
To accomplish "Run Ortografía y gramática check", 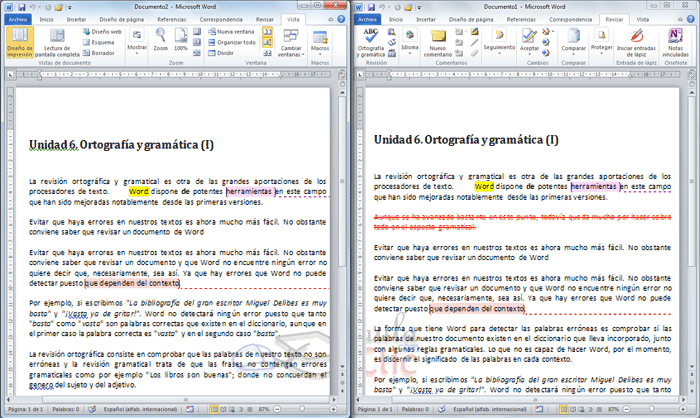I will pyautogui.click(x=371, y=42).
